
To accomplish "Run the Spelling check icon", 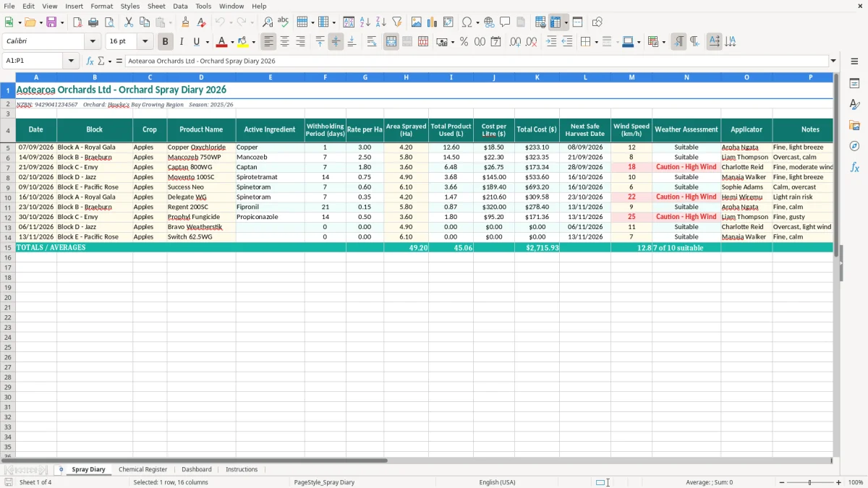I will click(x=283, y=22).
